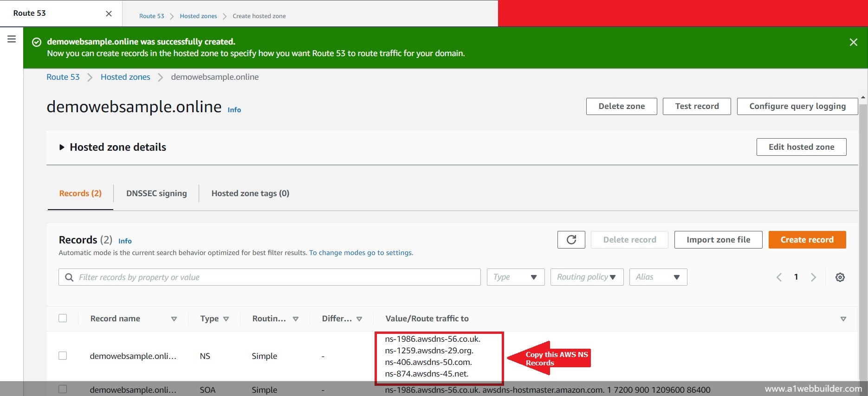Image resolution: width=868 pixels, height=396 pixels.
Task: Open the Routing policy filter dropdown
Action: (x=587, y=277)
